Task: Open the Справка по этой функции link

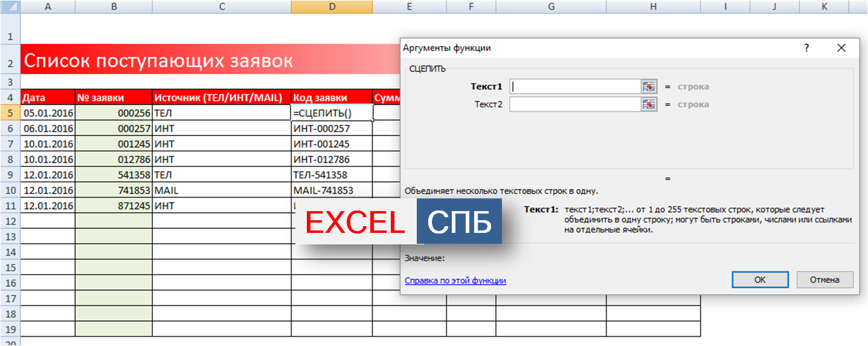Action: [455, 281]
